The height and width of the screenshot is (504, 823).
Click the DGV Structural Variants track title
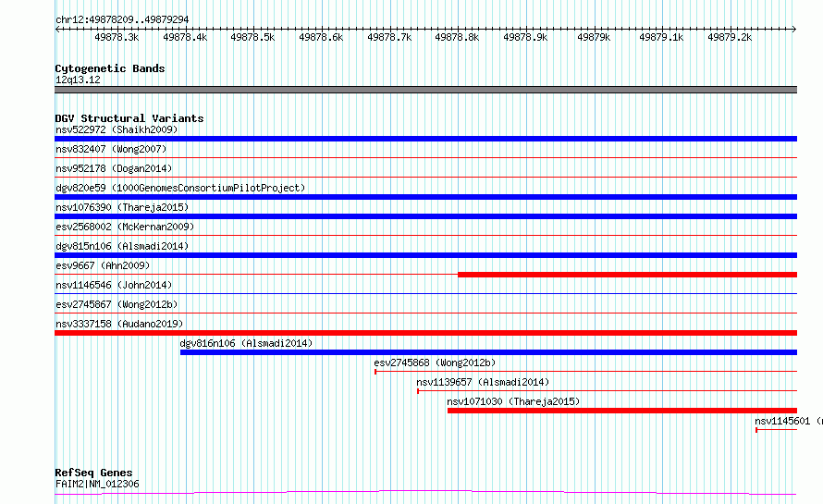click(x=129, y=118)
